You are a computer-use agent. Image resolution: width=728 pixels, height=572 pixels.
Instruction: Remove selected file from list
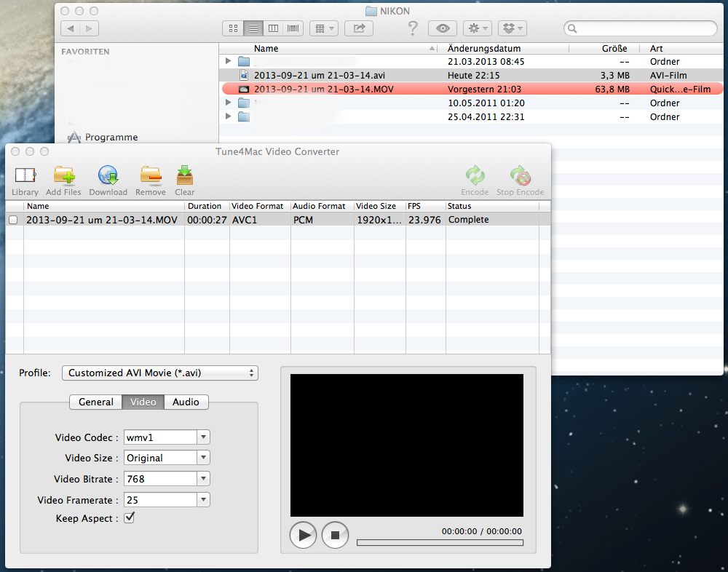pyautogui.click(x=151, y=180)
